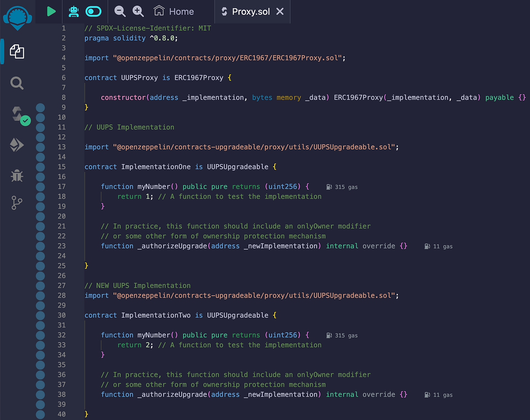Click "ImplementationOne" contract name
Viewport: 530px width, 420px height.
(x=156, y=167)
